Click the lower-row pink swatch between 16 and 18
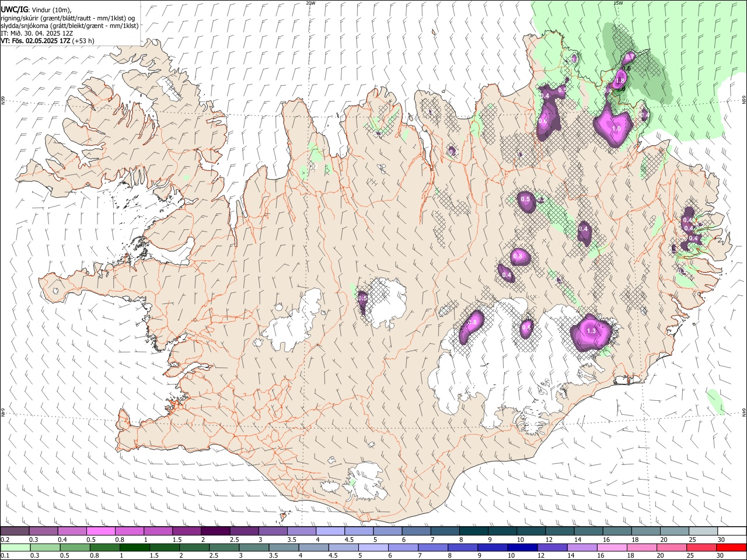The height and width of the screenshot is (560, 747). tap(613, 547)
